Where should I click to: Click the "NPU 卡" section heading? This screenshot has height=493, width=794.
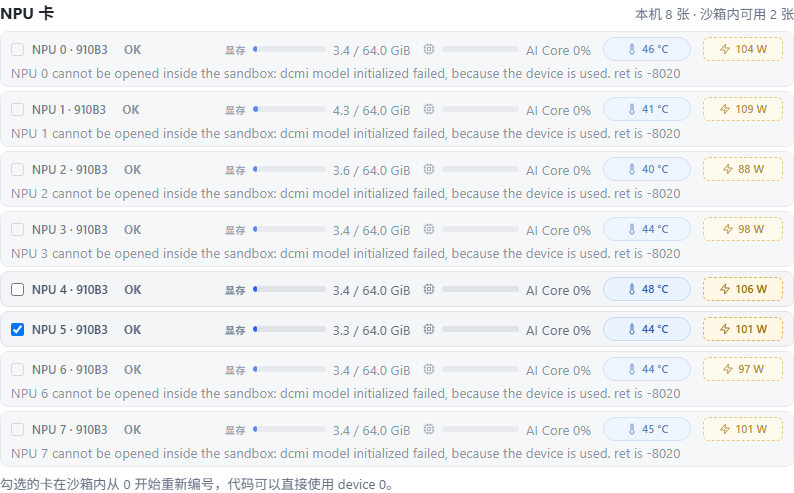(x=27, y=14)
